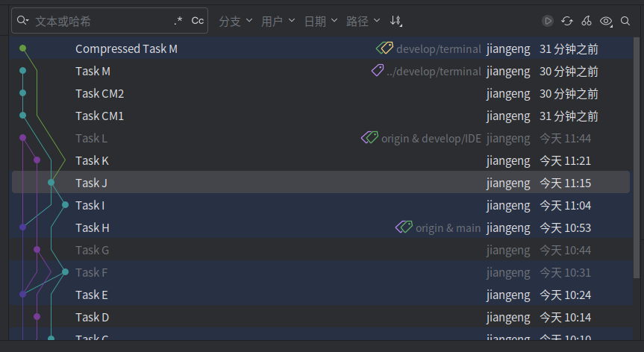
Task: Click the 今天 10:53 timestamp
Action: click(566, 227)
